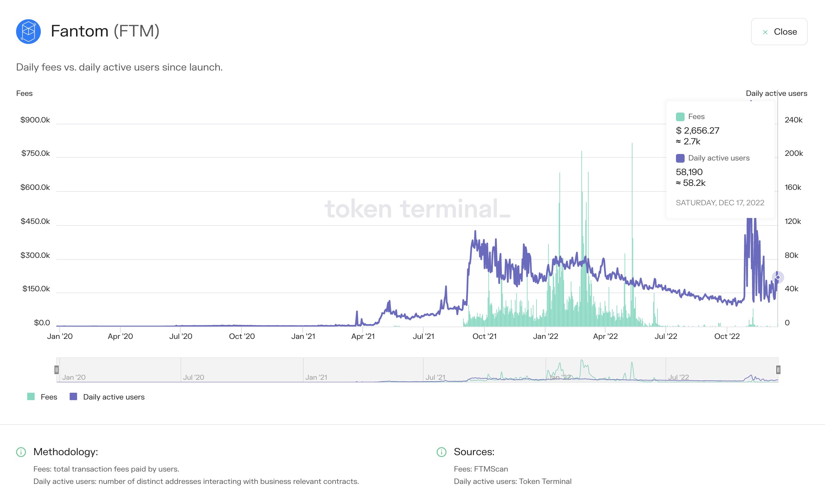Viewport: 825px width, 504px height.
Task: Click the Sources info icon
Action: (x=442, y=451)
